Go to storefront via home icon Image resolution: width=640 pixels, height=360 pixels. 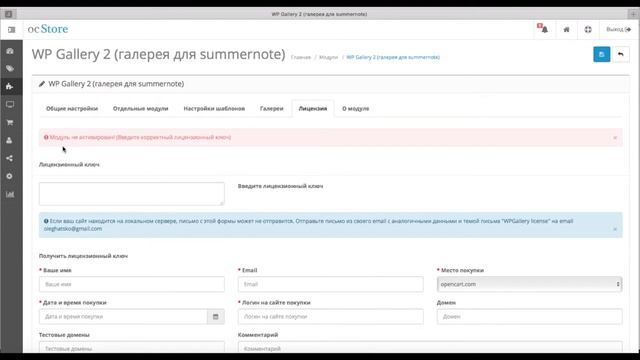(x=566, y=29)
